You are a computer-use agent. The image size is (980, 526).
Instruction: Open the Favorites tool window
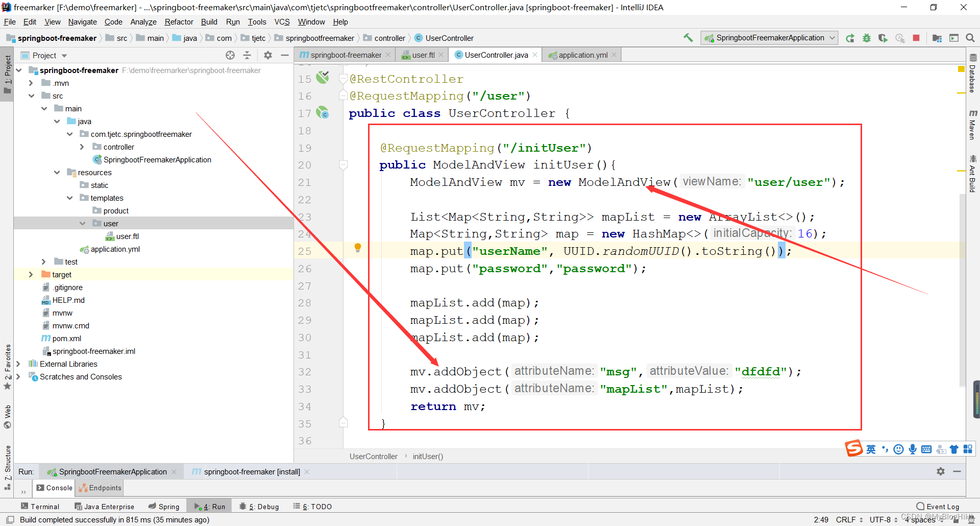point(7,367)
